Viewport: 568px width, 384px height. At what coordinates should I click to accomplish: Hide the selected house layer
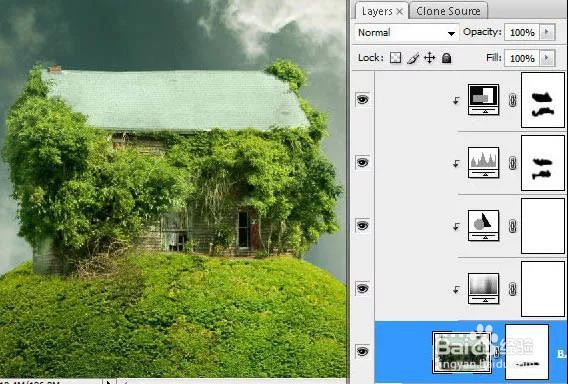(363, 351)
